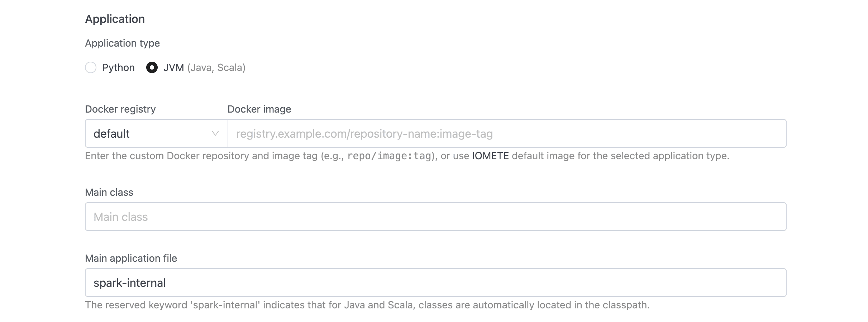Click the spark-internal helper description text
The image size is (868, 322).
pyautogui.click(x=367, y=306)
